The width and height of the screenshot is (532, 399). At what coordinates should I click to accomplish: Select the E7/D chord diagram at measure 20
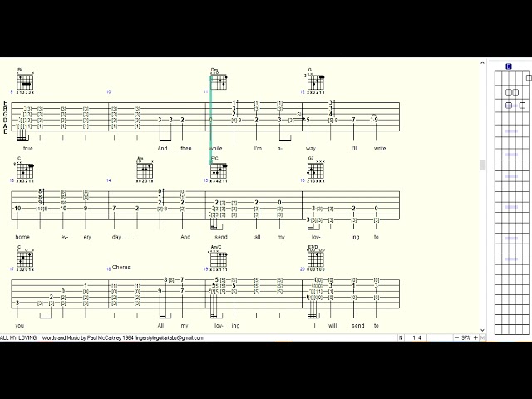(316, 259)
